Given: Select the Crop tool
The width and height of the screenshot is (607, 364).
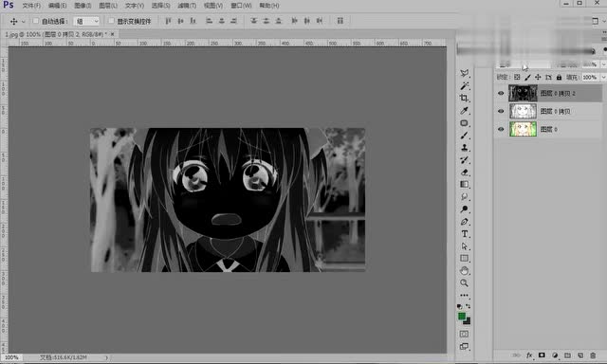Looking at the screenshot, I should click(465, 98).
